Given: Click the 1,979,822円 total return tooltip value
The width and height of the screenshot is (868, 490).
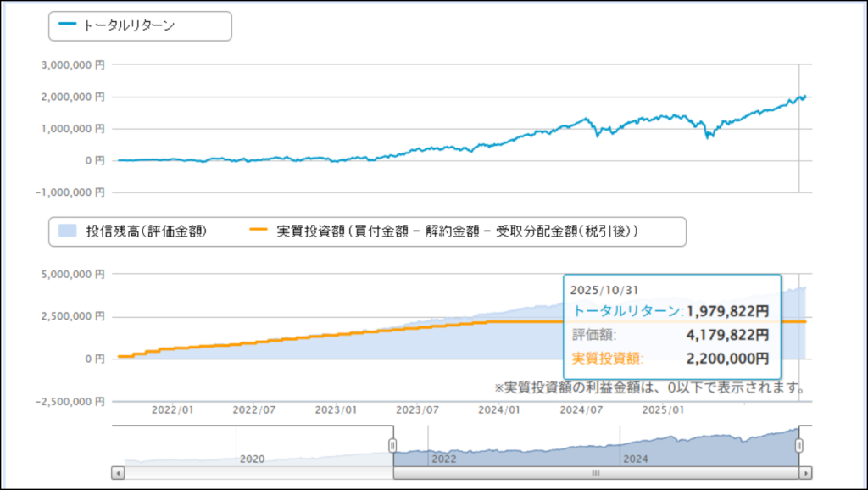Looking at the screenshot, I should tap(726, 311).
